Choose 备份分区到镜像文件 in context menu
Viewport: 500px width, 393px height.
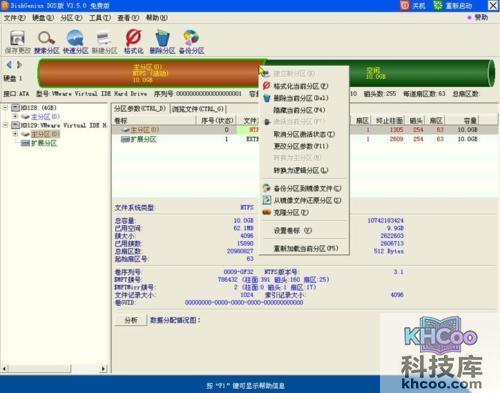304,188
